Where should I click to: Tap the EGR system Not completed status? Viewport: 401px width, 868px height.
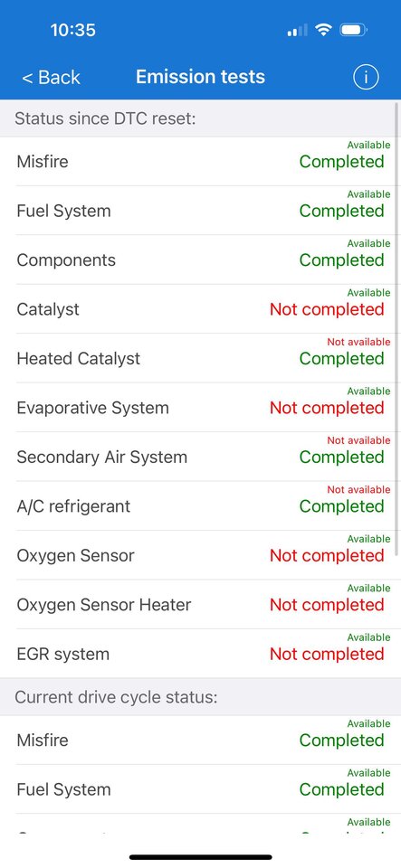[x=327, y=654]
